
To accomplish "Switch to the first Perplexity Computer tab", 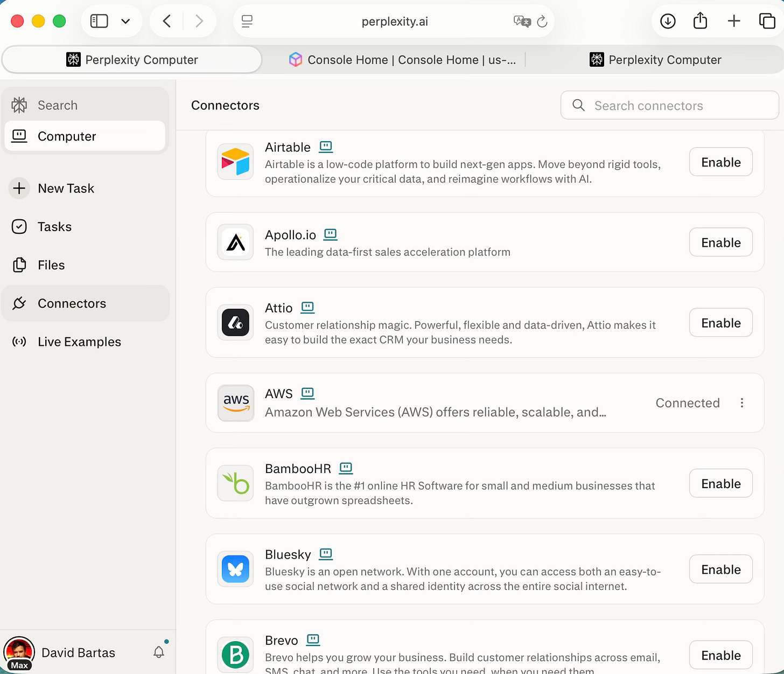I will (132, 60).
